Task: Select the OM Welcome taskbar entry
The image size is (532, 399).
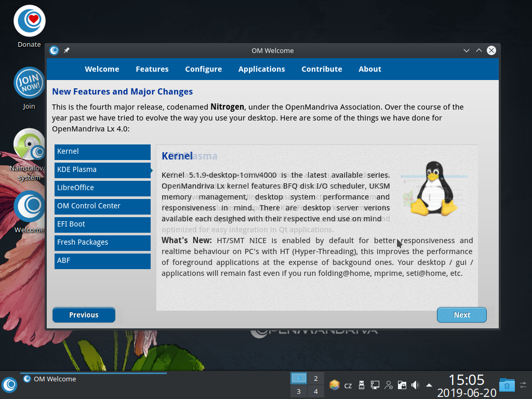Action: 94,379
